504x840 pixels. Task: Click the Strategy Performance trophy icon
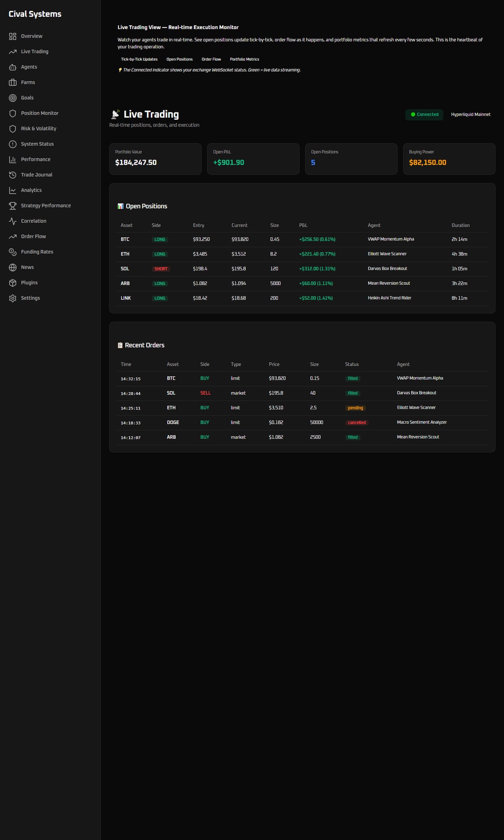tap(13, 206)
